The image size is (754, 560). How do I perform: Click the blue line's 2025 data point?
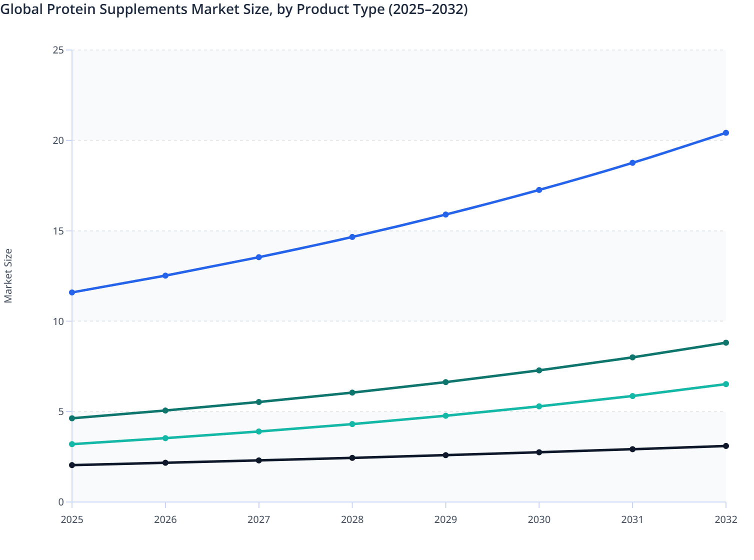[71, 291]
